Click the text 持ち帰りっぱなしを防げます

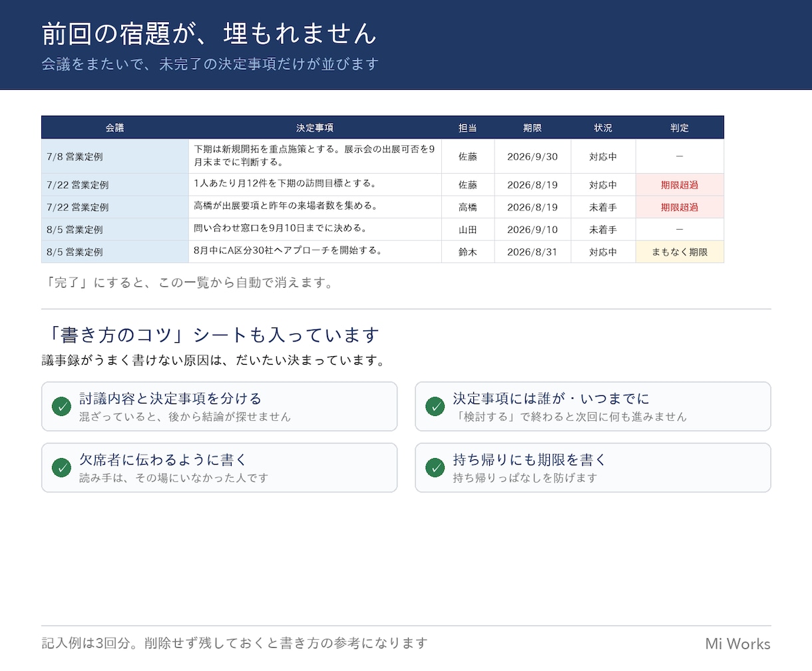pos(525,478)
